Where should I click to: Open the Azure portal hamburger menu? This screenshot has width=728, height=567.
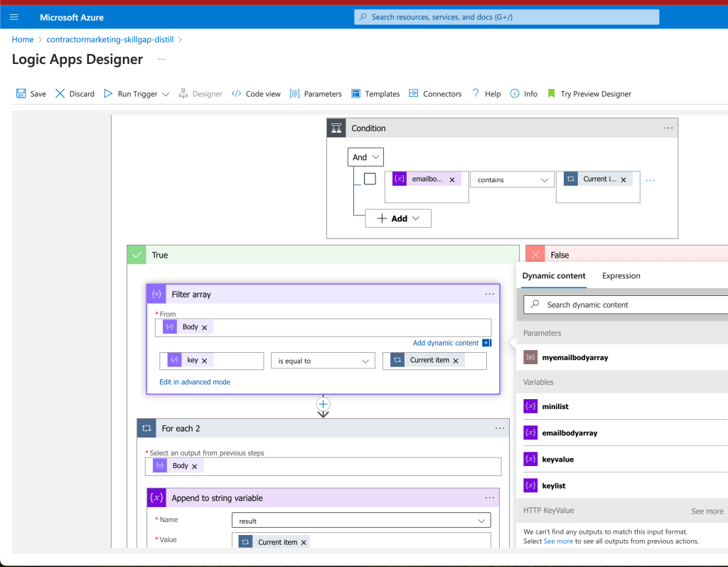click(x=14, y=17)
